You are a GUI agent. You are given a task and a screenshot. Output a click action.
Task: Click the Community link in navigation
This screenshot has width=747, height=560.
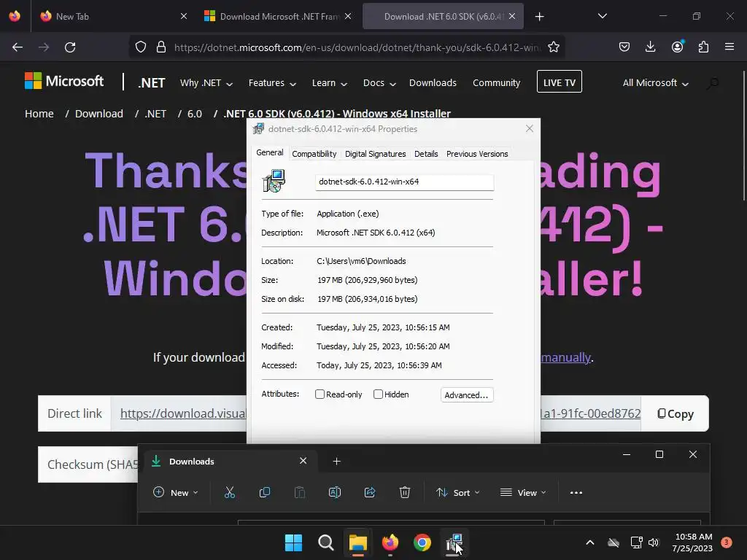496,83
